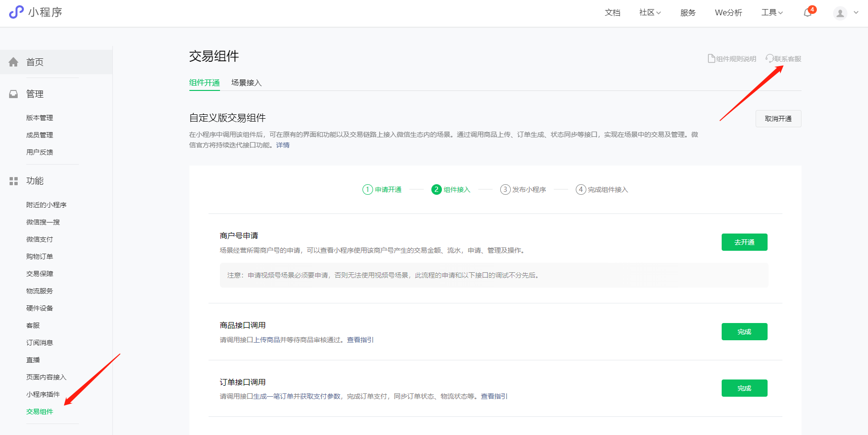868x435 pixels.
Task: Click the 管理 section icon
Action: pos(13,94)
